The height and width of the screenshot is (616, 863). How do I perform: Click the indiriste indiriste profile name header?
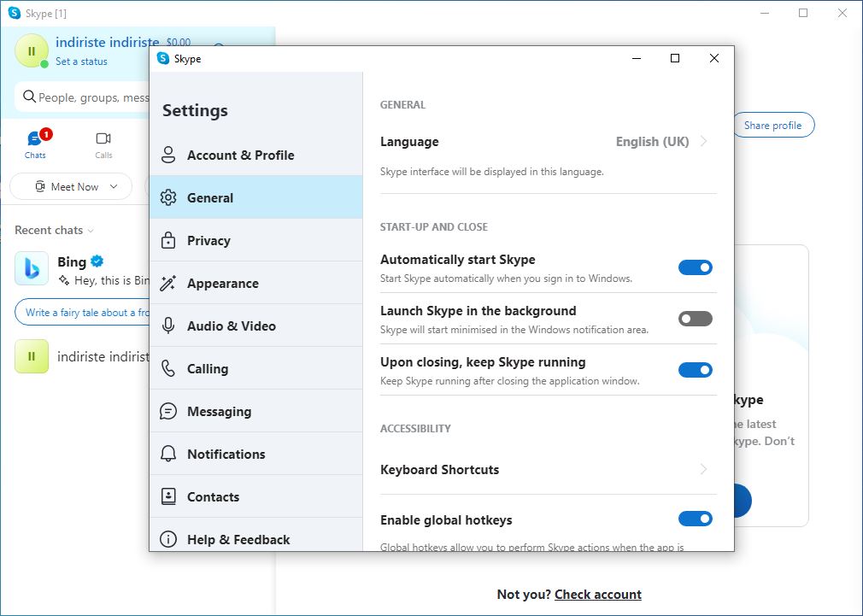[108, 42]
